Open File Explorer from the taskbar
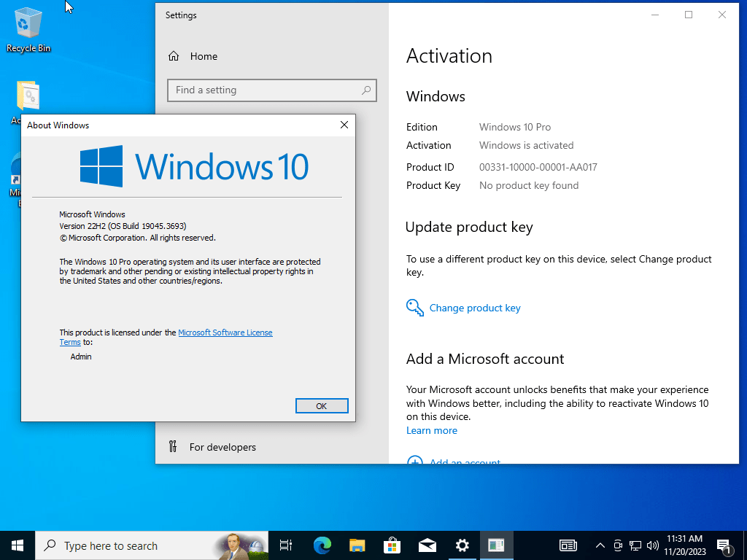747x560 pixels. [x=357, y=545]
